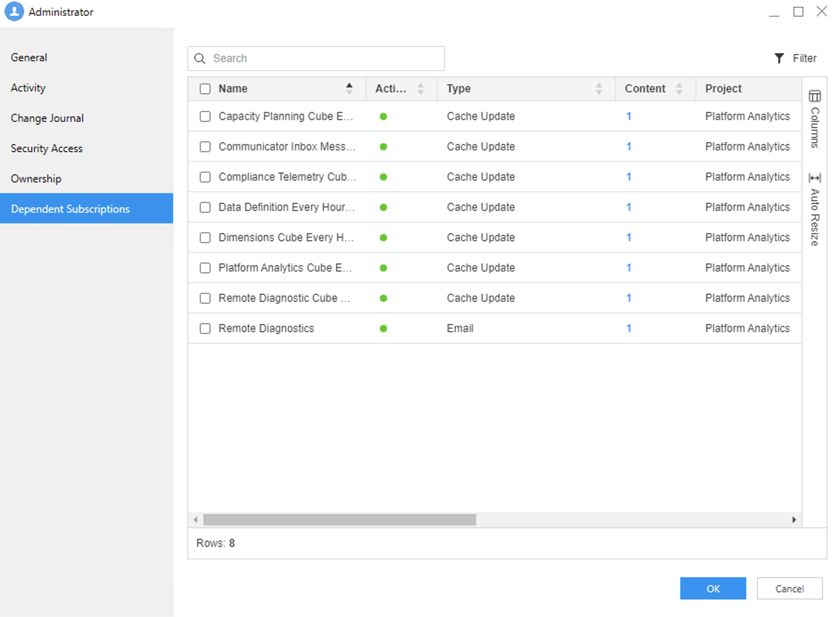This screenshot has width=840, height=617.
Task: Open content link 1 for Dimensions Cube
Action: pos(629,238)
